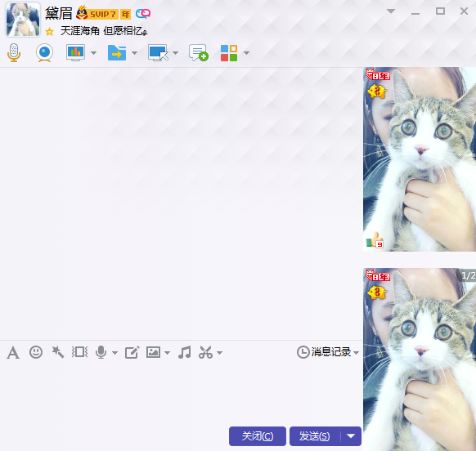Screen dimensions: 476x451
Task: Start a video call with webcam icon
Action: [45, 53]
